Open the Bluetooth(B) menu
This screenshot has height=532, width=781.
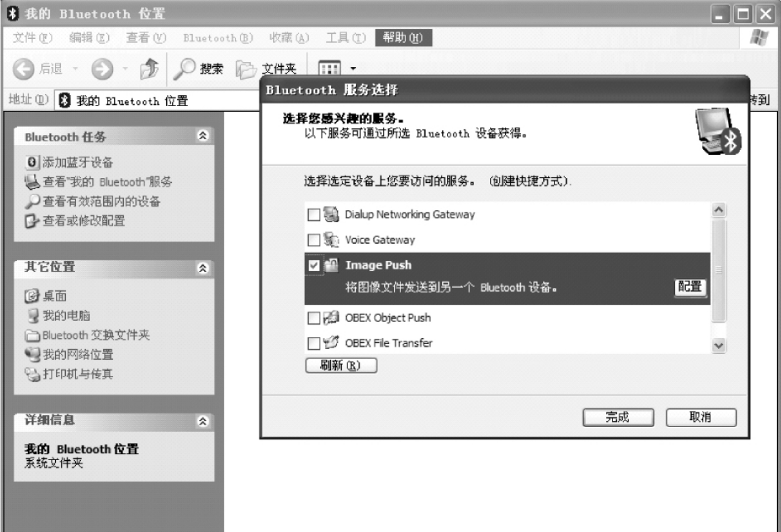[x=218, y=38]
